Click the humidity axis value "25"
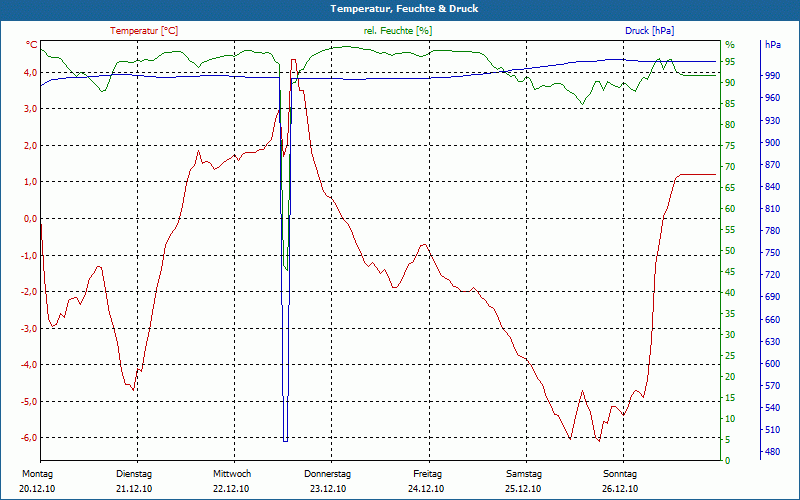Viewport: 800px width, 500px height. point(730,356)
